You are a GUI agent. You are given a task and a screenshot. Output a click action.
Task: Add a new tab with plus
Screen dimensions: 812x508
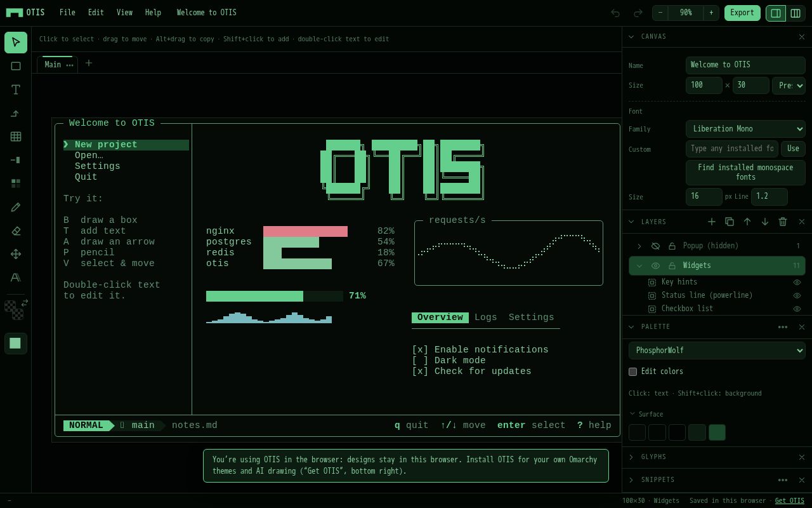(x=89, y=63)
